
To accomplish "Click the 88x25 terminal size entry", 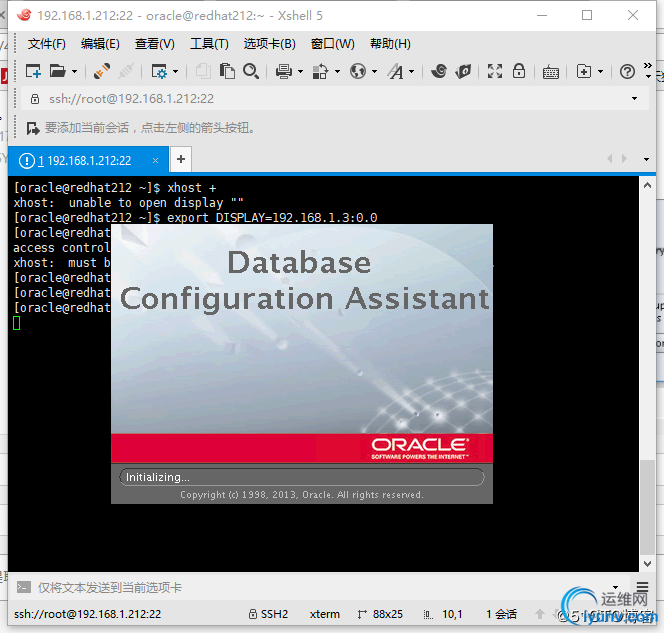I will point(380,614).
